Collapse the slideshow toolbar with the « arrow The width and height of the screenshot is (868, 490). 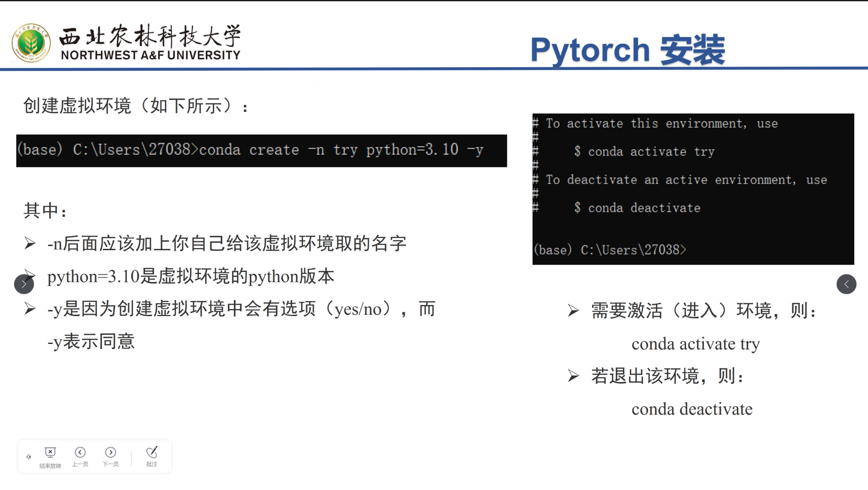(29, 457)
